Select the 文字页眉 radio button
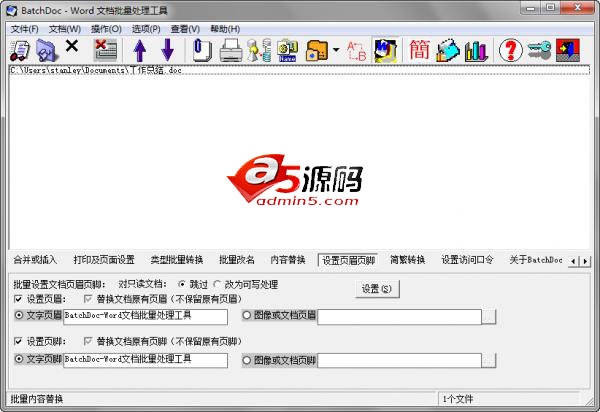The width and height of the screenshot is (600, 412). [18, 316]
